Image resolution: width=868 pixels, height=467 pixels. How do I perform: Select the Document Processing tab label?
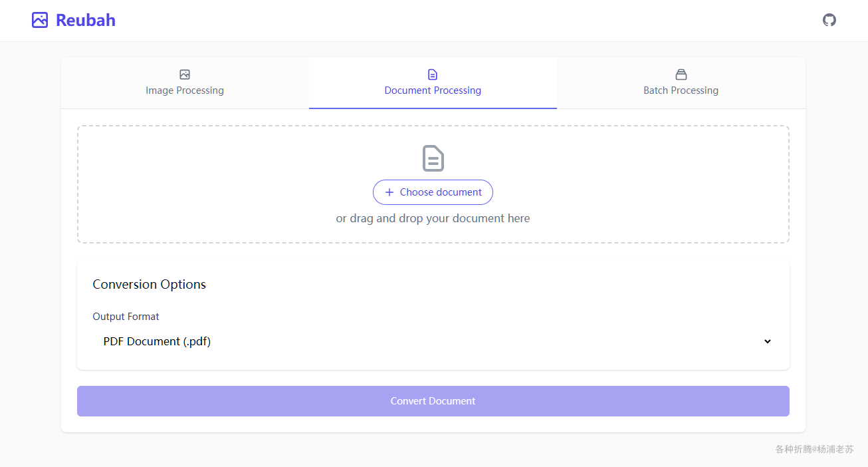tap(433, 90)
